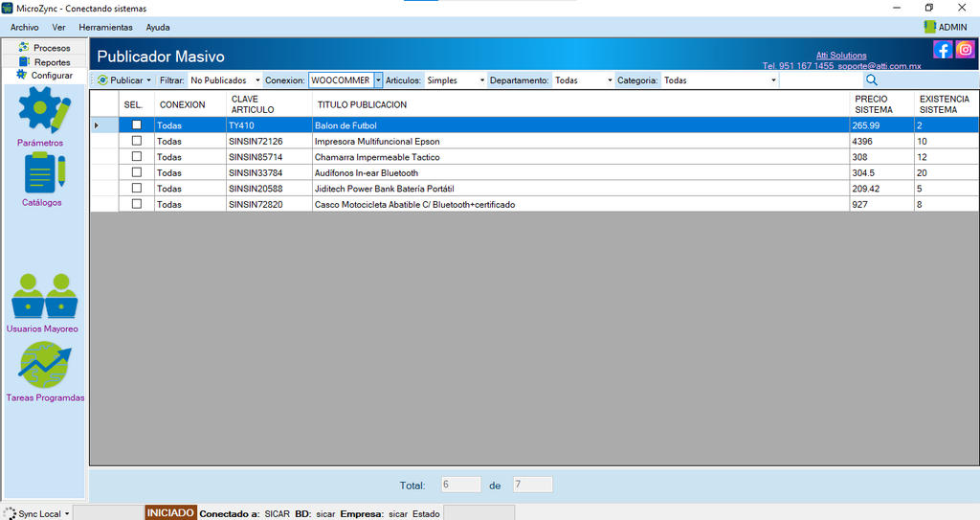This screenshot has height=520, width=980.
Task: Click the Estado status field
Action: [x=479, y=513]
